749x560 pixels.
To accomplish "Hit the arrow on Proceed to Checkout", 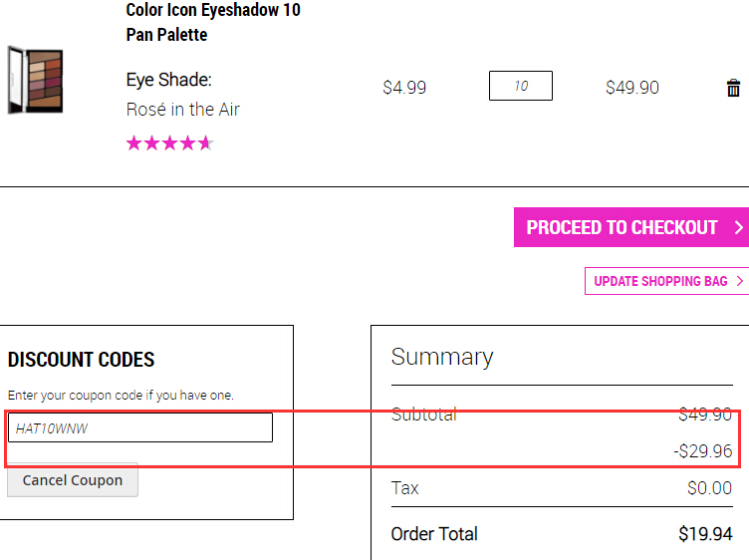I will 738,227.
